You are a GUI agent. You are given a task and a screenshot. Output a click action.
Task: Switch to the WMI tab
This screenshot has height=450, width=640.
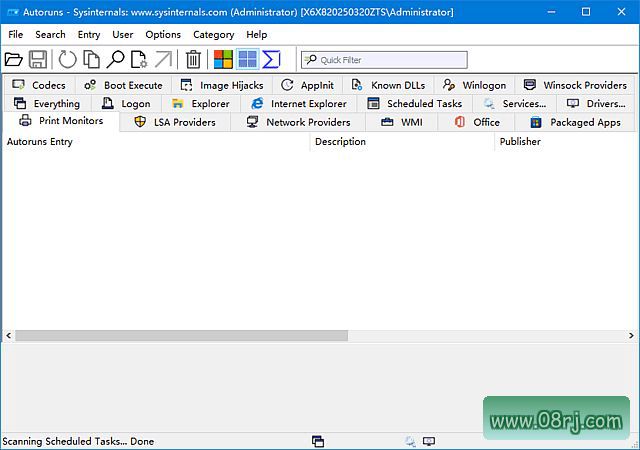pos(402,122)
